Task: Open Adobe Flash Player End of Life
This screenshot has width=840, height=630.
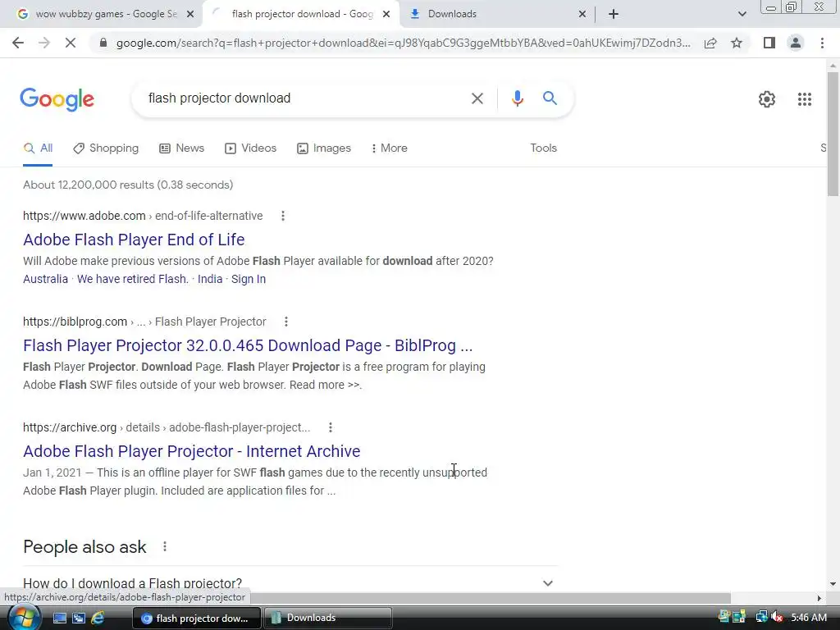Action: coord(134,240)
